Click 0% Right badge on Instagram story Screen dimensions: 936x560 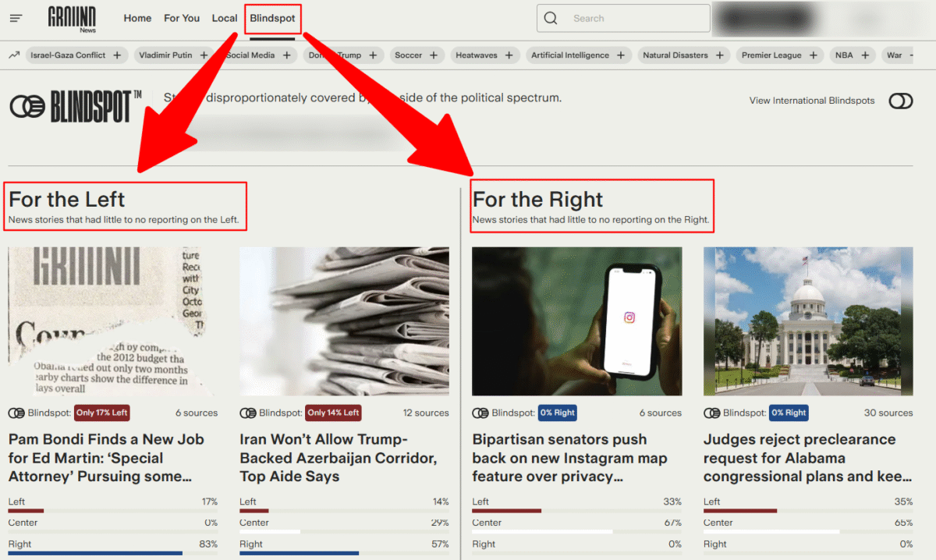(558, 413)
